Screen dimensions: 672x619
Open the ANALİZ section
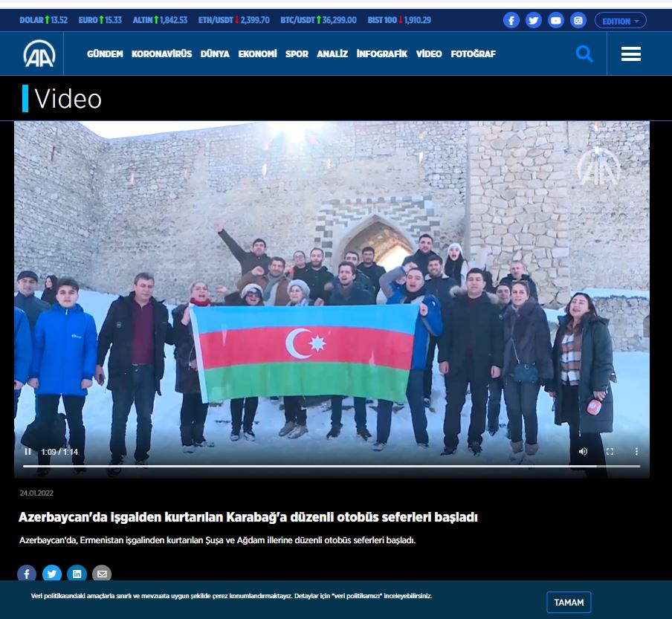pos(332,54)
